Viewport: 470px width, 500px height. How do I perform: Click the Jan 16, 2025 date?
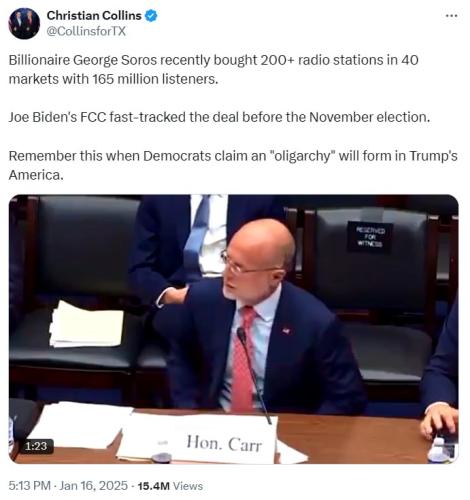[x=94, y=486]
